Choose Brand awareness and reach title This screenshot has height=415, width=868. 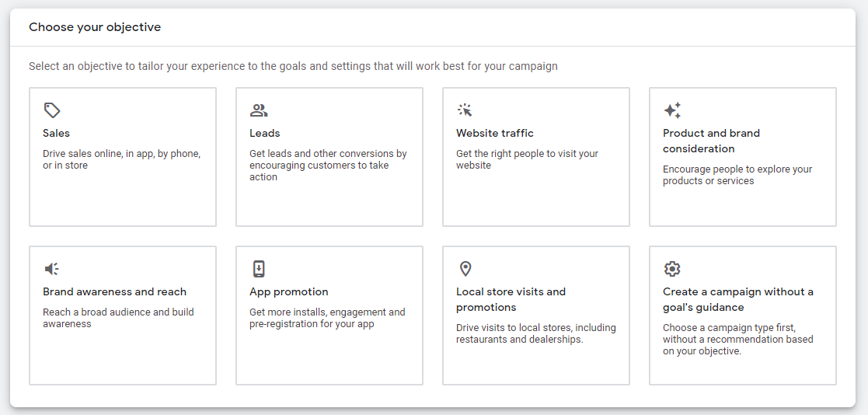tap(115, 291)
